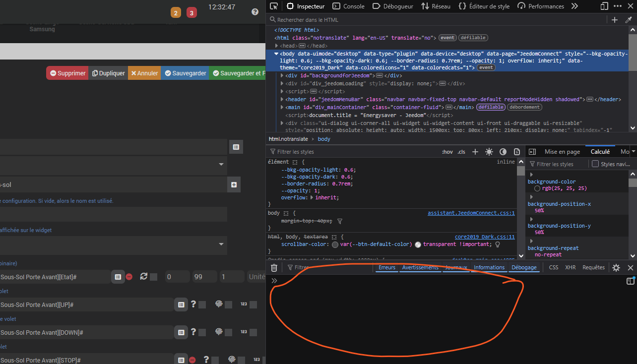Check the confirmation box on the UP command row
637x364 pixels.
(x=202, y=305)
